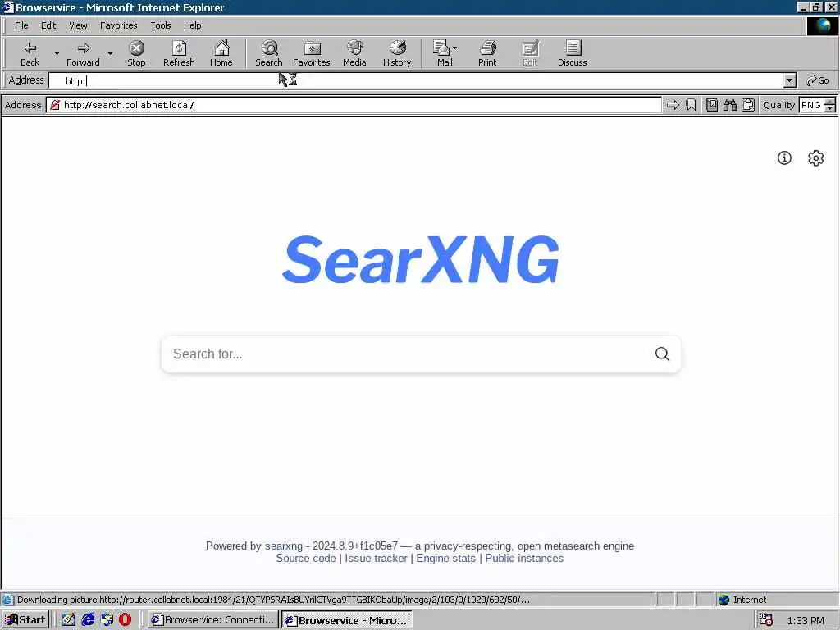The image size is (840, 630).
Task: Open SearXNG preferences gear icon
Action: (x=816, y=158)
